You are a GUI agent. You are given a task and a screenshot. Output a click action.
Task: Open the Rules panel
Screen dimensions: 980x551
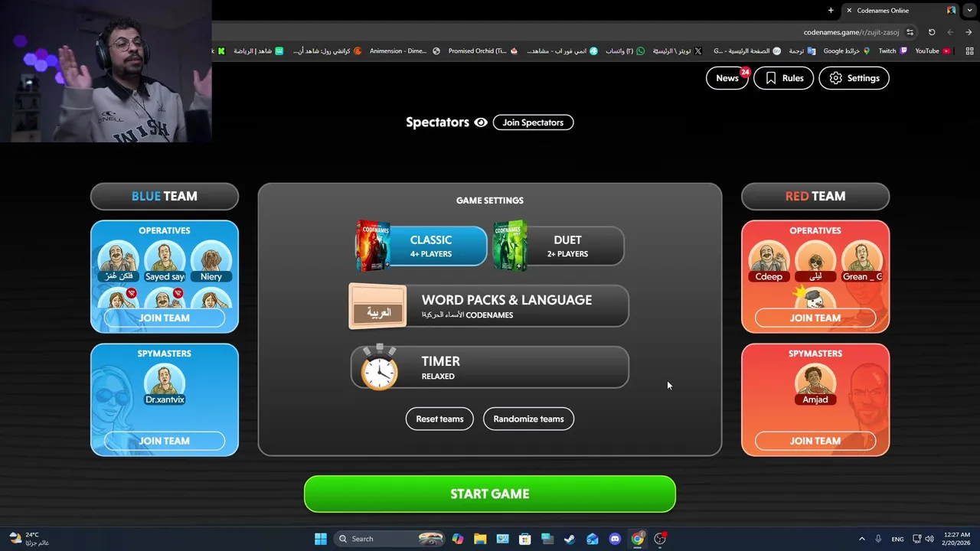(x=783, y=78)
